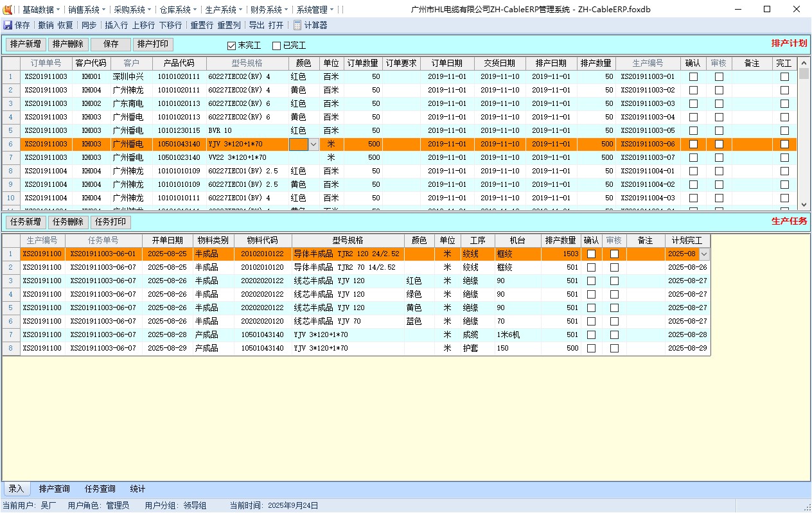812x513 pixels.
Task: Click 下移行 to move row down
Action: (x=170, y=25)
